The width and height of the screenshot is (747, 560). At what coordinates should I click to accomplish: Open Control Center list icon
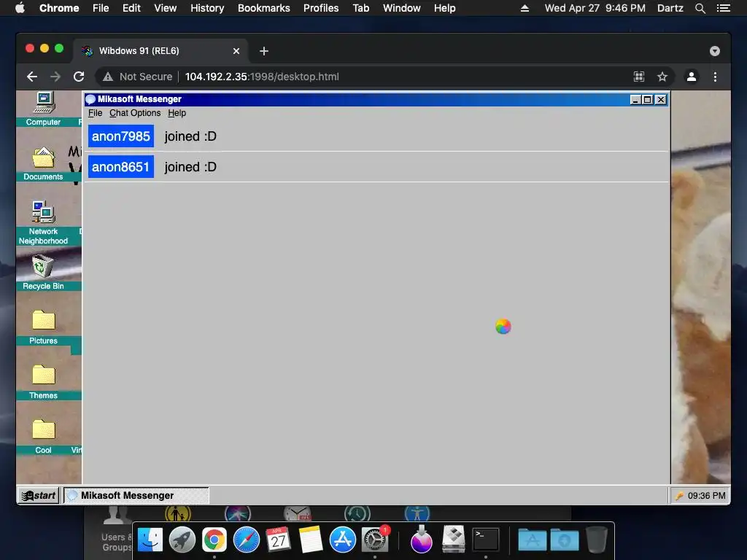click(724, 8)
